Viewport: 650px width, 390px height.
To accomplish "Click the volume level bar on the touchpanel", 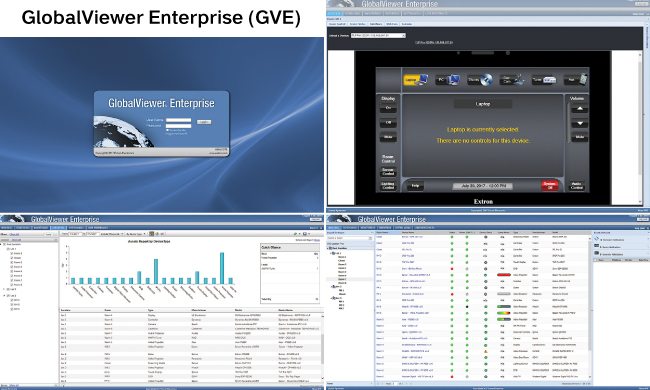I will pyautogui.click(x=568, y=122).
